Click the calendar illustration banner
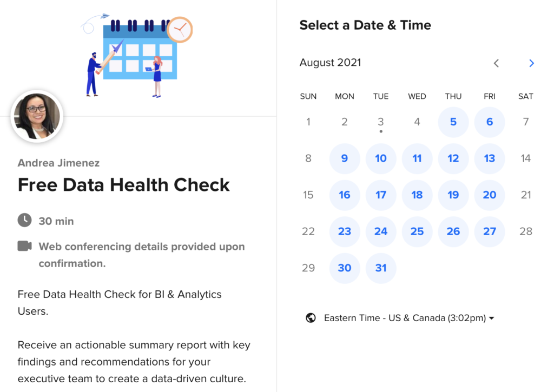This screenshot has width=554, height=392. click(138, 56)
